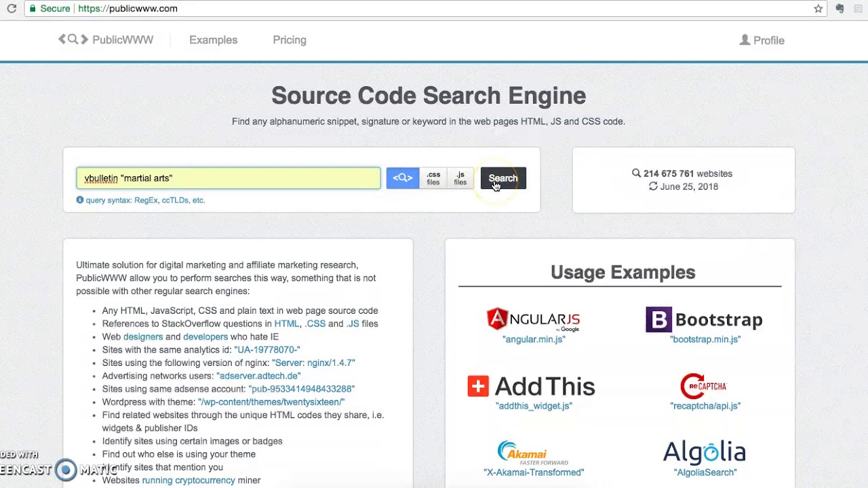Open the Examples menu item
The width and height of the screenshot is (868, 488).
[x=213, y=40]
